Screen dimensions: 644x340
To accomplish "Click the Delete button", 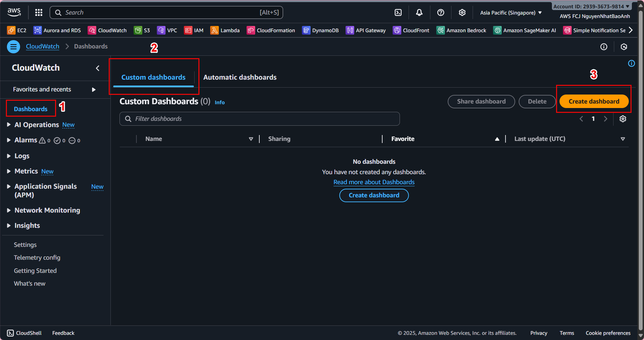I will 537,101.
